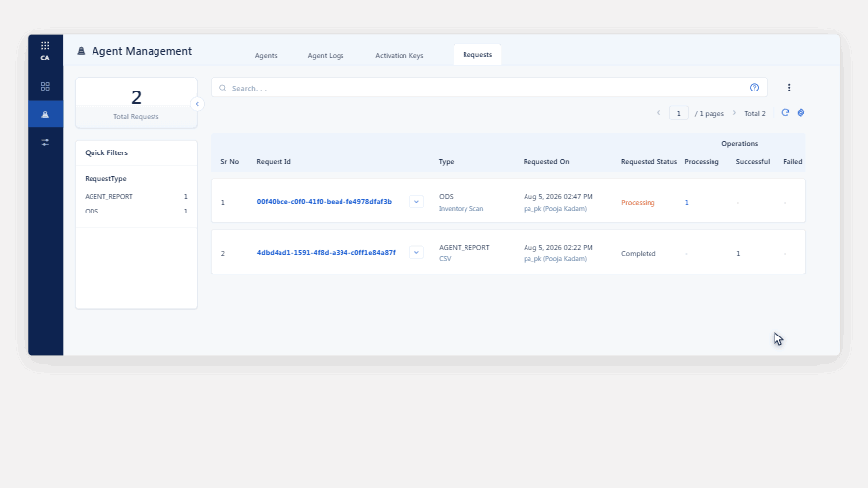Click the Failed column header
This screenshot has height=488, width=868.
793,162
